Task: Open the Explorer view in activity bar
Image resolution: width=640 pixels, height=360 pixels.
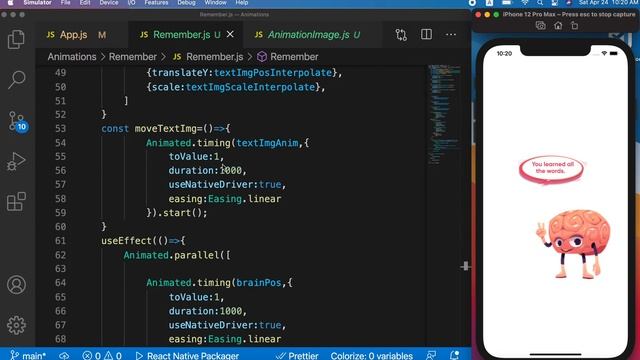Action: coord(16,40)
